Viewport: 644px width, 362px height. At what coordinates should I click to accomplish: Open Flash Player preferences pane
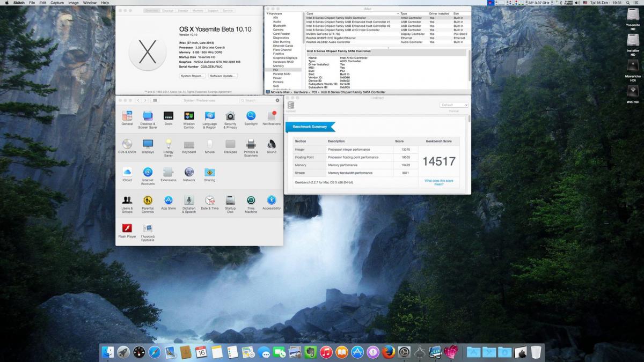[x=127, y=231]
